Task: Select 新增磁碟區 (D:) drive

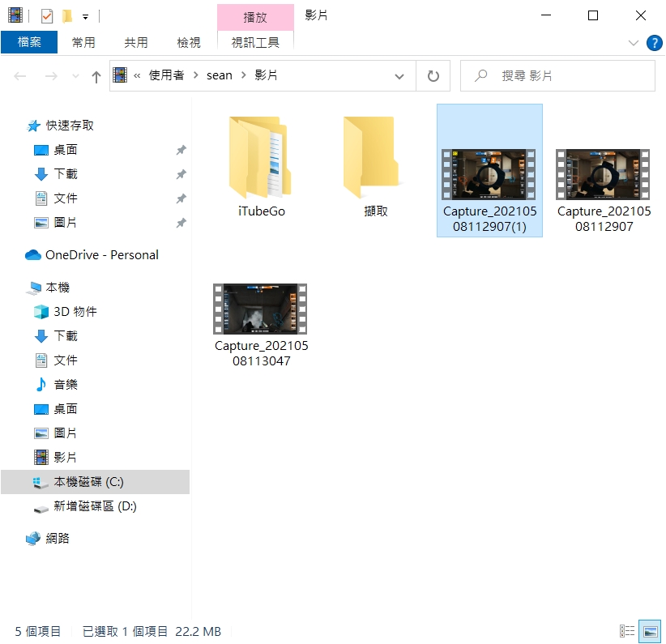Action: [95, 506]
